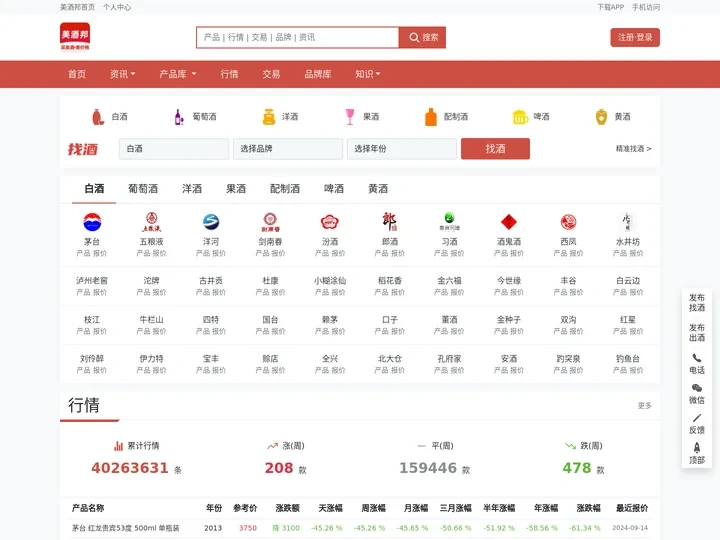720x540 pixels.
Task: Select the 黄酒 jar category icon
Action: 601,117
